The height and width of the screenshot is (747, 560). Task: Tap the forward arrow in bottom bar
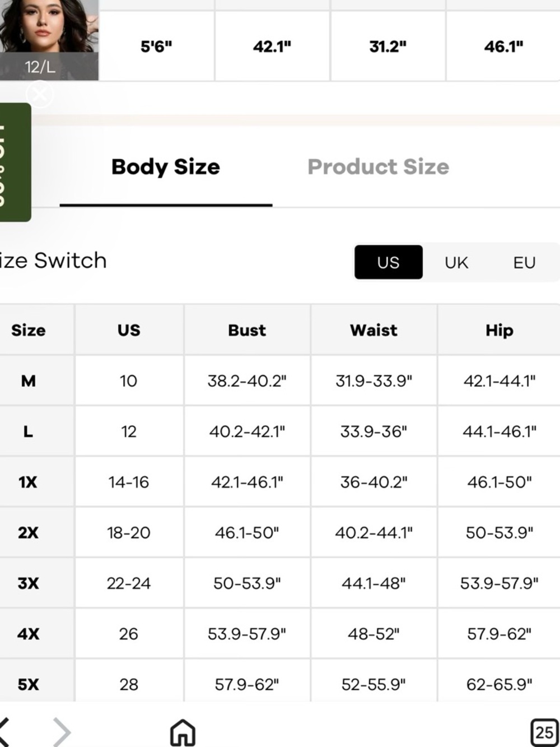tap(62, 732)
